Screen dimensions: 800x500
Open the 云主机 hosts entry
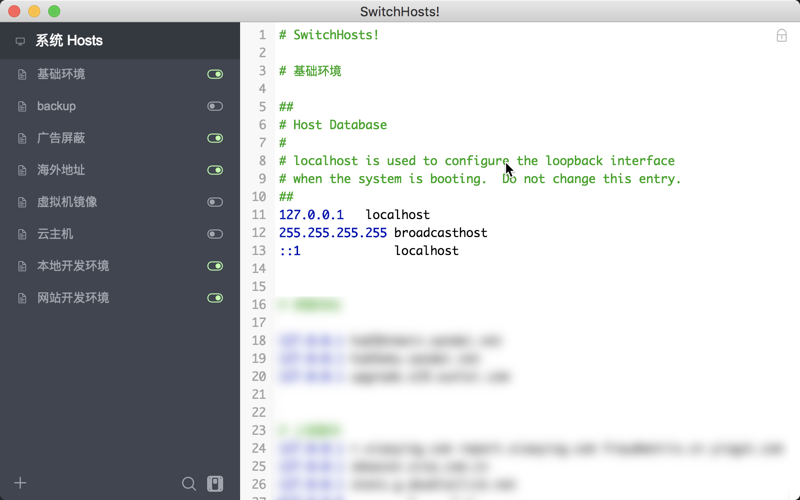pyautogui.click(x=120, y=234)
